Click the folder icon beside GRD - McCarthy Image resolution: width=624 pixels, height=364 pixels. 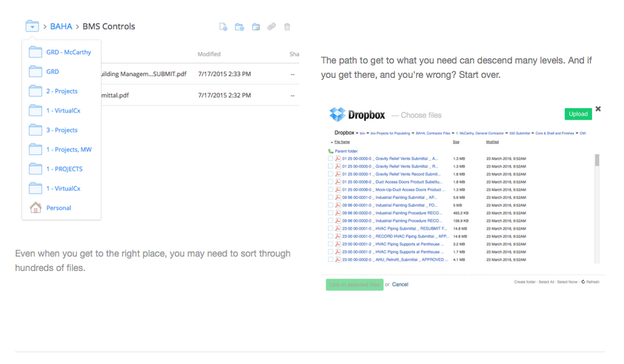pyautogui.click(x=35, y=52)
